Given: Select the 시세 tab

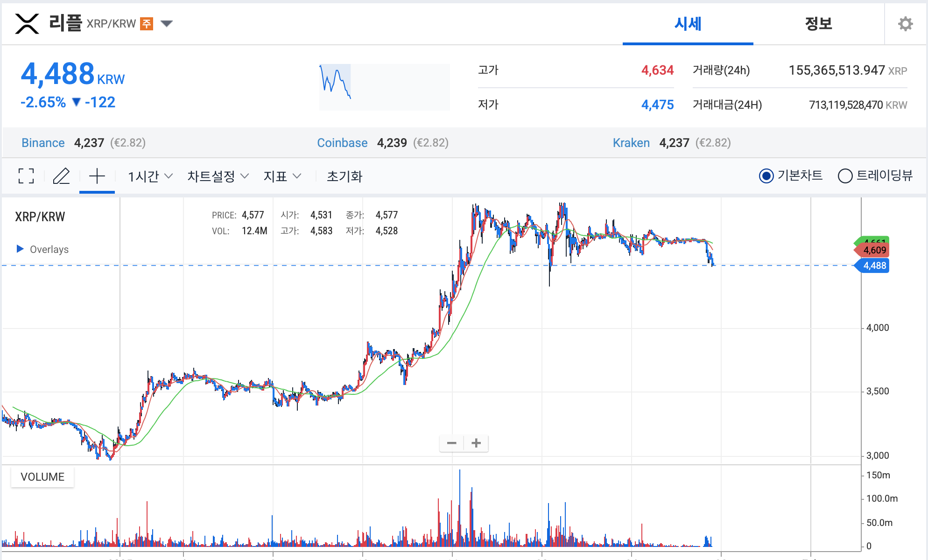Looking at the screenshot, I should (687, 24).
